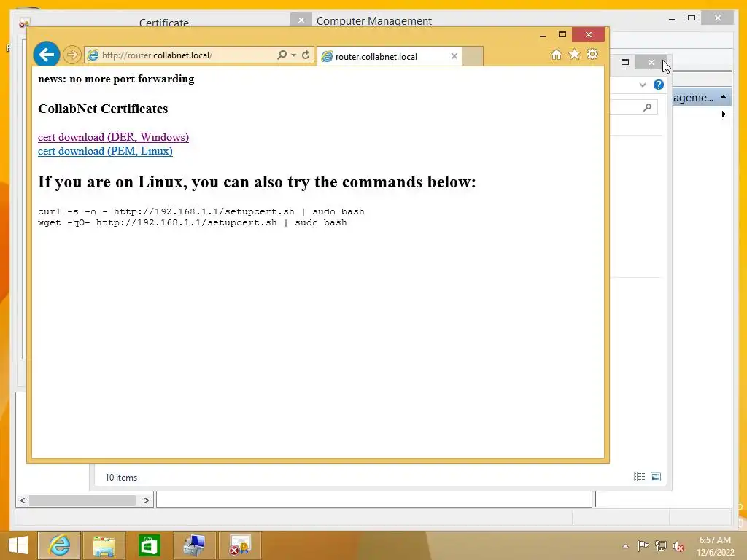Download the DER Windows certificate
Image resolution: width=747 pixels, height=560 pixels.
(113, 137)
